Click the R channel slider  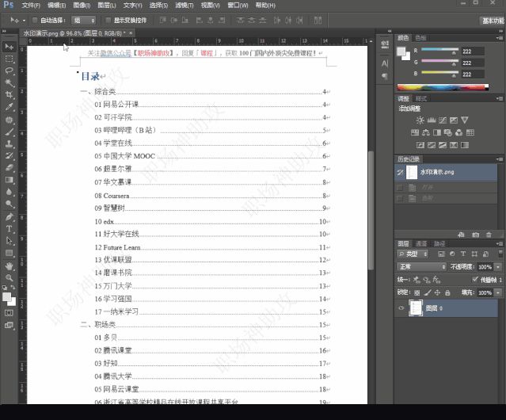coord(439,51)
